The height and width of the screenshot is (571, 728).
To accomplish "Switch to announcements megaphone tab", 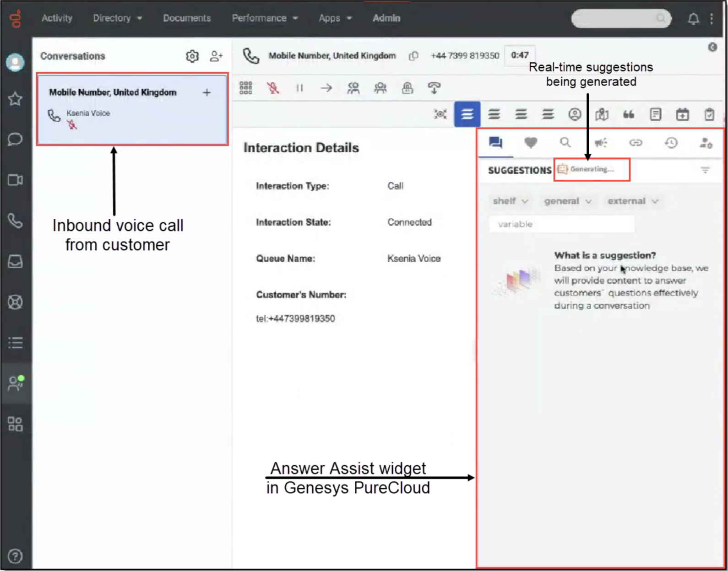I will (x=601, y=143).
